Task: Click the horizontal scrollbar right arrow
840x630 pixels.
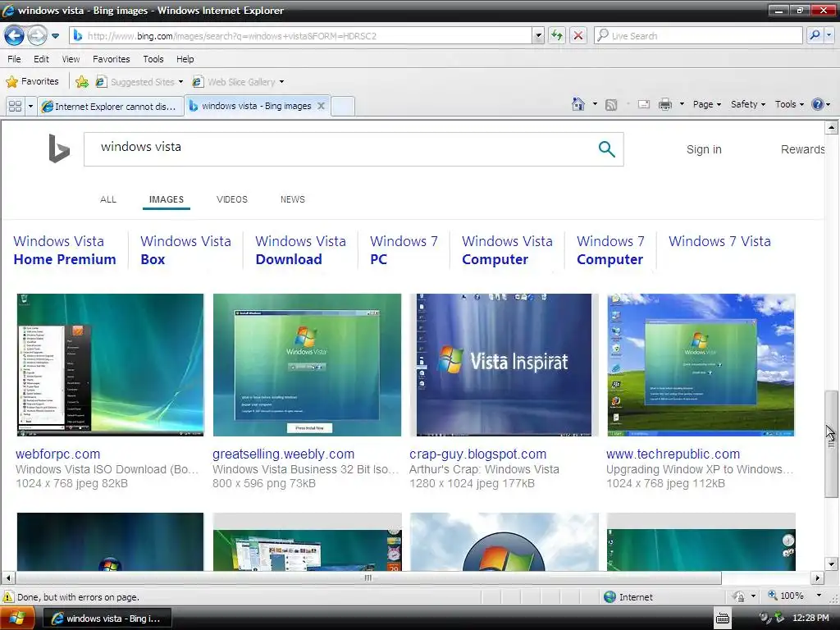Action: coord(817,578)
